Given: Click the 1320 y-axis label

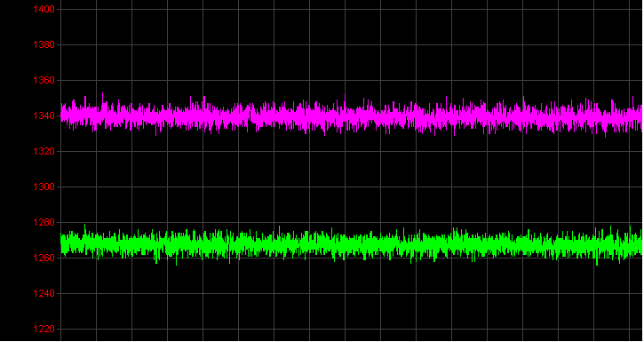Looking at the screenshot, I should tap(44, 151).
